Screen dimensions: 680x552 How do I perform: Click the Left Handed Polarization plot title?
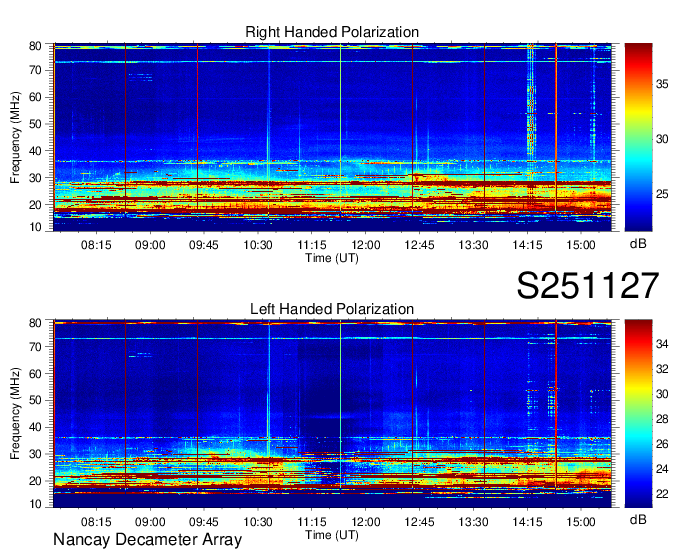pos(332,309)
